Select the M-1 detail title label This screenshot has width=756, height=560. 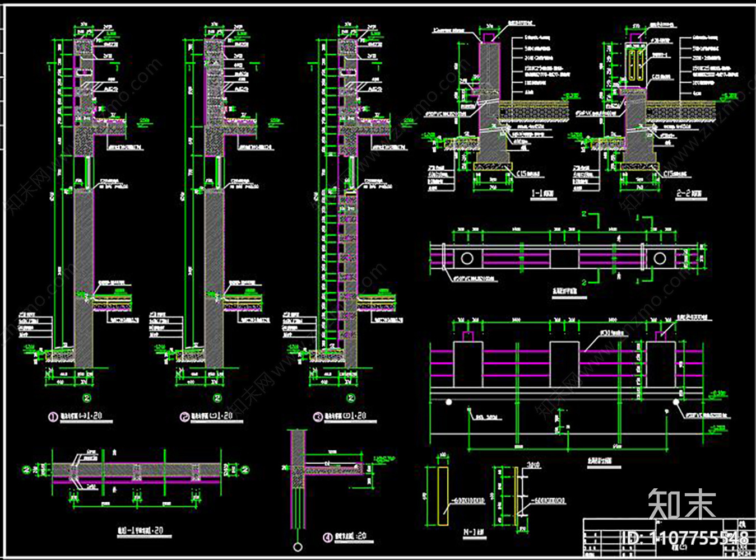pos(475,532)
